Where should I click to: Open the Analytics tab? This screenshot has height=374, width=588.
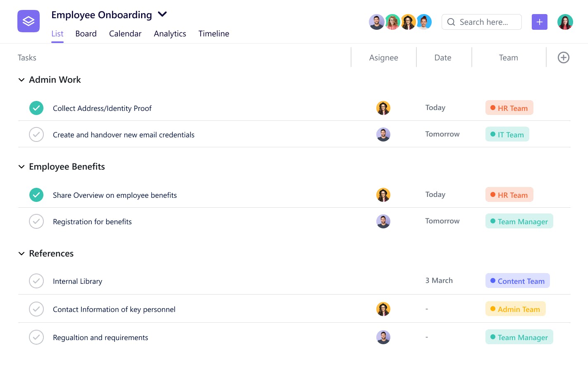pos(170,34)
